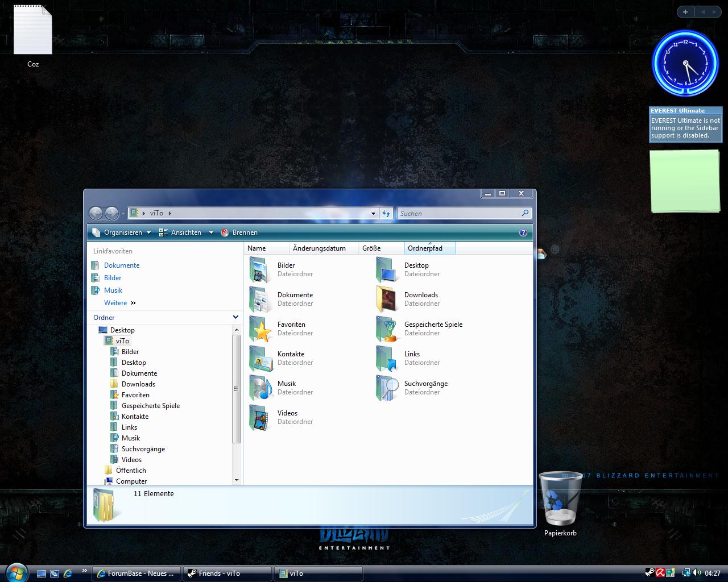The height and width of the screenshot is (582, 728).
Task: Click the taskbar clock showing 04:27
Action: pyautogui.click(x=713, y=573)
